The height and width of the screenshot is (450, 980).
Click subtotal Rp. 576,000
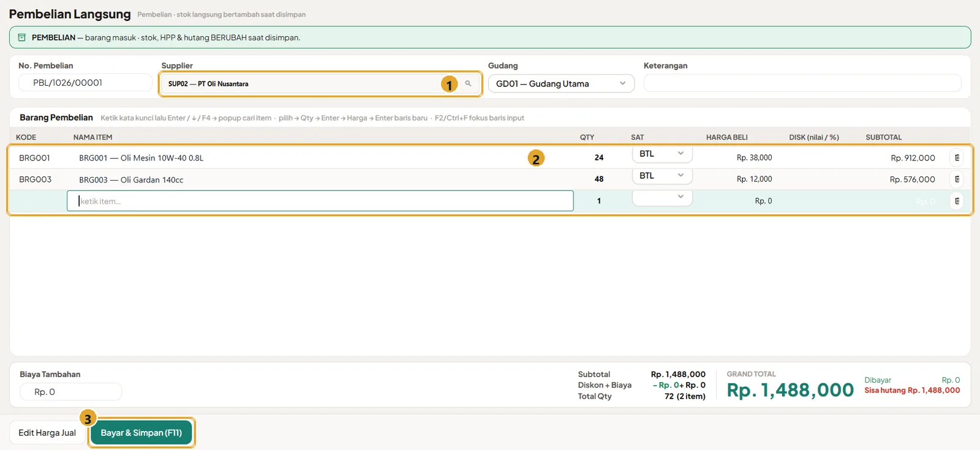[x=913, y=179]
